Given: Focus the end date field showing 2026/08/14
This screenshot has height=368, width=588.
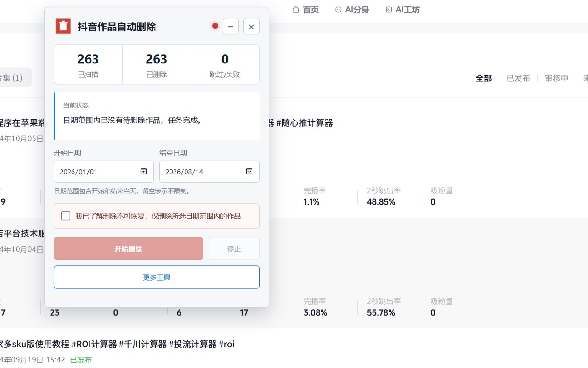Looking at the screenshot, I should tap(209, 172).
